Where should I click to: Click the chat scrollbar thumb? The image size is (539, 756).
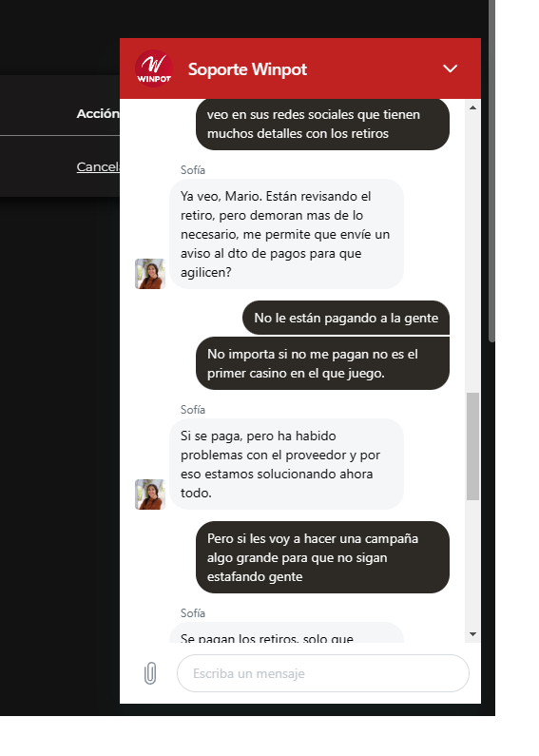point(472,446)
